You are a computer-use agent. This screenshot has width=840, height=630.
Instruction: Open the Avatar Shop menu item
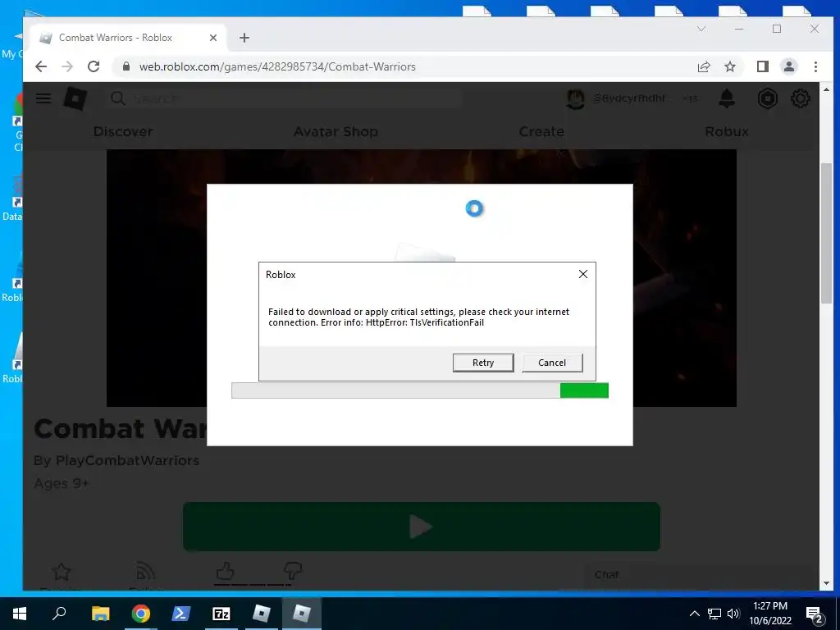pyautogui.click(x=336, y=131)
